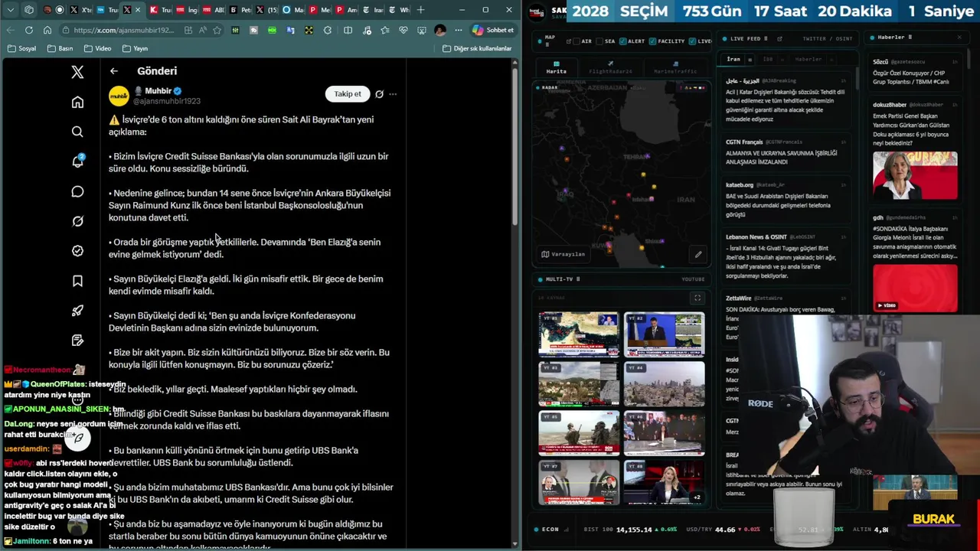The width and height of the screenshot is (980, 551).
Task: Open the Muhbir profile avatar
Action: coord(119,96)
